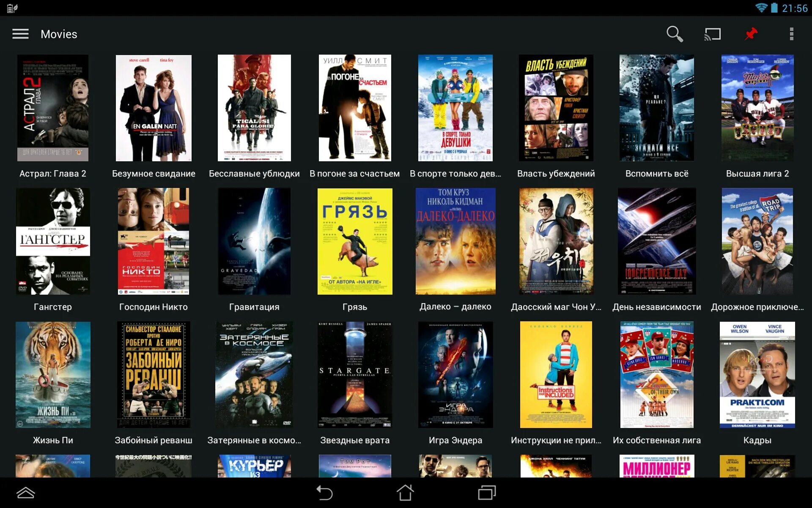Open the Жизнь Пи tiger poster

[53, 375]
